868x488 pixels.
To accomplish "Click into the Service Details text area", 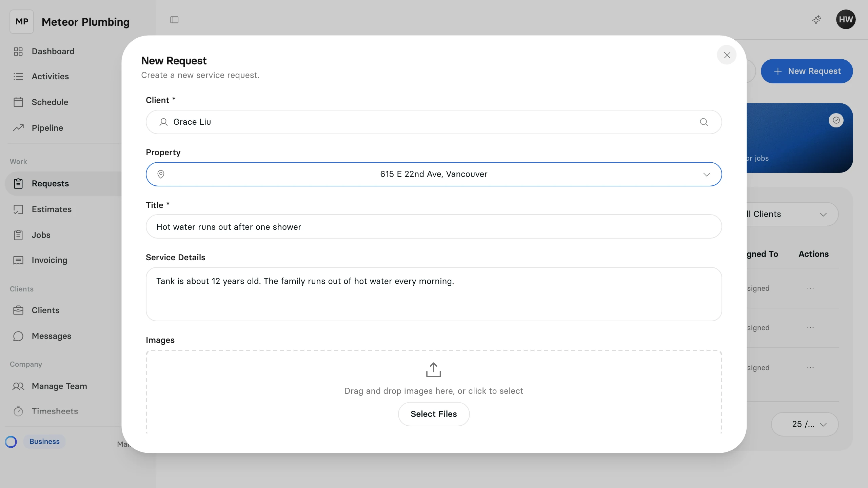I will coord(434,294).
